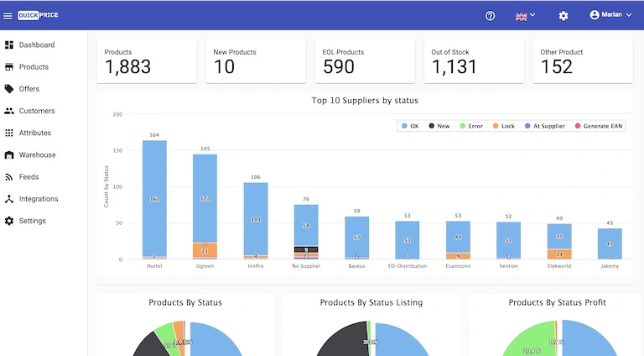Click the hamburger menu icon
Screen dimensions: 644x356
(x=8, y=15)
